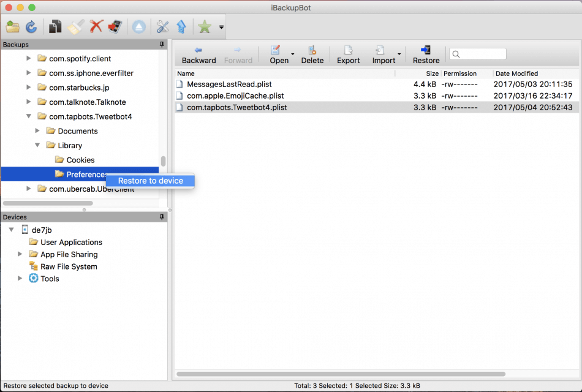Click the duplicate documents toolbar icon
The width and height of the screenshot is (582, 392).
tap(55, 27)
